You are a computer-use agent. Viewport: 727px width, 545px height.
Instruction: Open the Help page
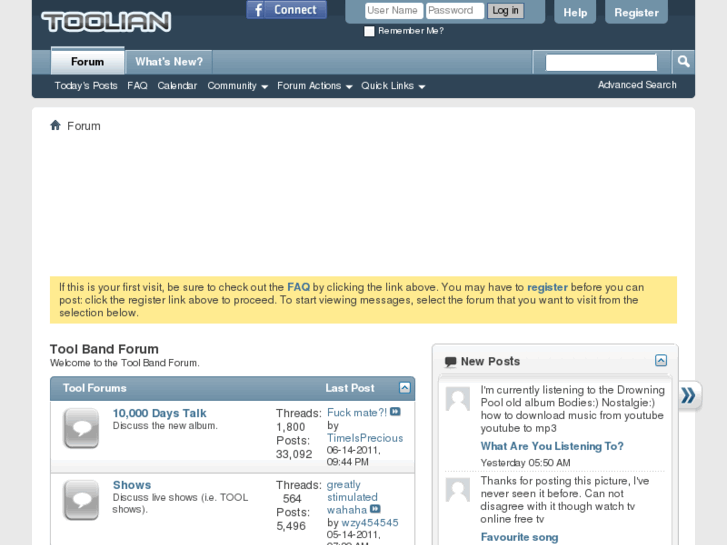(x=575, y=13)
